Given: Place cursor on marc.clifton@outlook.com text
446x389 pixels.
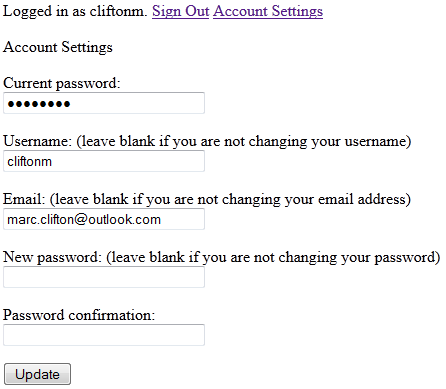Looking at the screenshot, I should click(84, 220).
